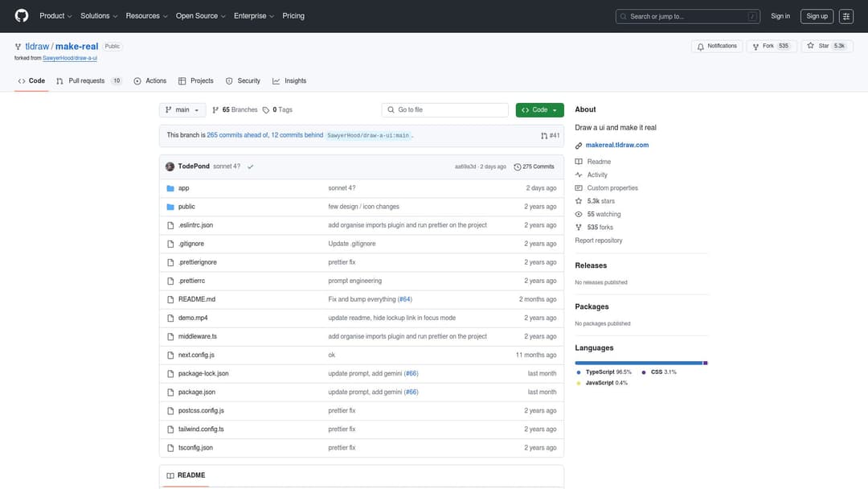Viewport: 868px width, 489px height.
Task: Click the blue TypeScript languages bar segment
Action: coord(638,364)
